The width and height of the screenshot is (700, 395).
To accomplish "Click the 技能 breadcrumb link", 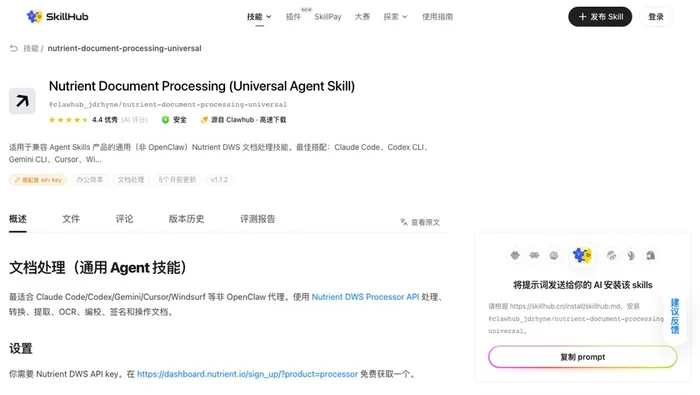I will click(31, 48).
